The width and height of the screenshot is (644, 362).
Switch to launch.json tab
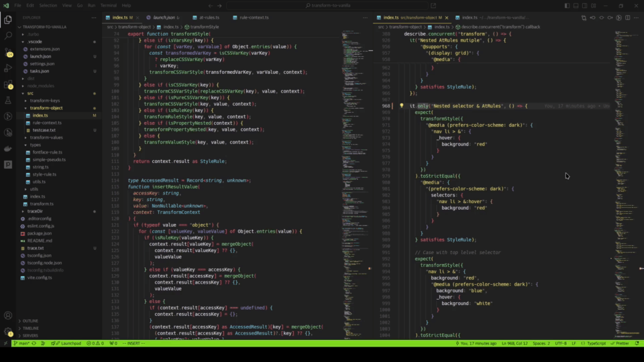[164, 17]
